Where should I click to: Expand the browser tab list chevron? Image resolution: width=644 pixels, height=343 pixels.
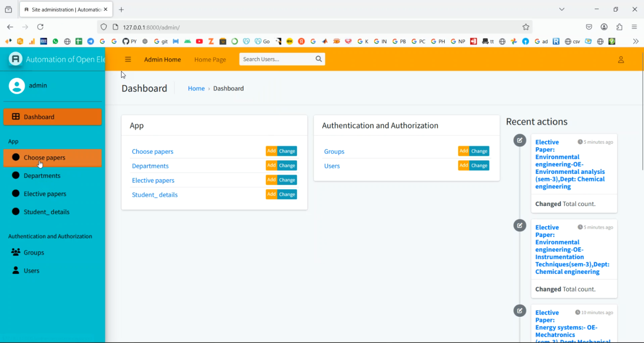(x=562, y=9)
